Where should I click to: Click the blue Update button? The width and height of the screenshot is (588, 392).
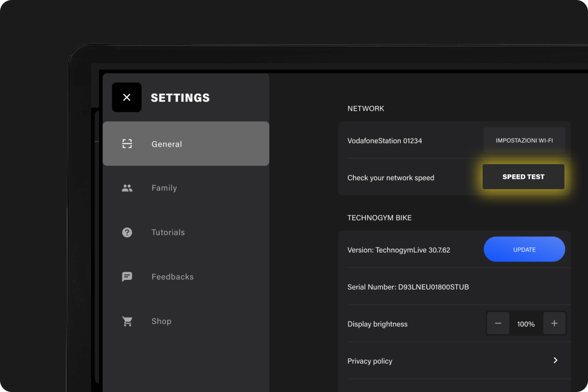coord(524,249)
